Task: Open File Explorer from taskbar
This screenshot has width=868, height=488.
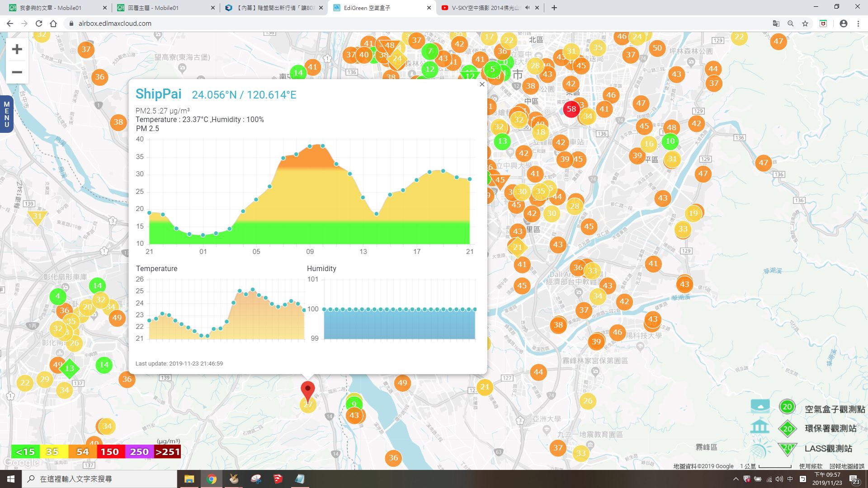Action: click(x=189, y=479)
